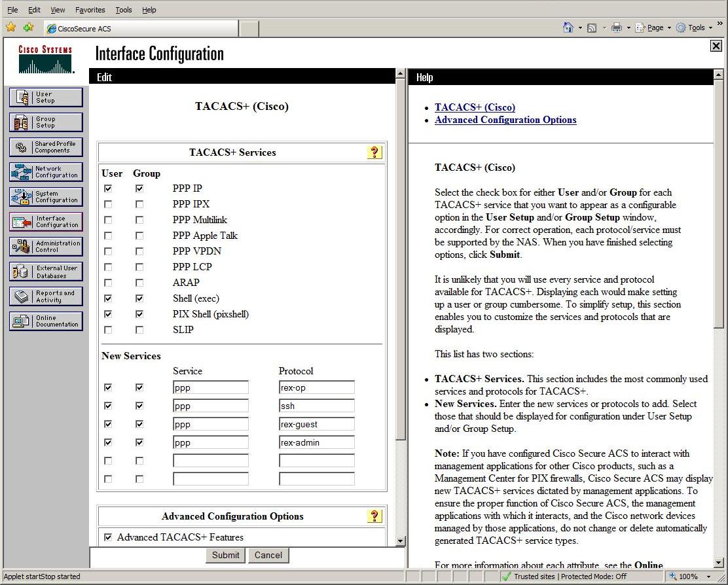728x585 pixels.
Task: Click the Help pane scroll down arrow
Action: pos(718,563)
